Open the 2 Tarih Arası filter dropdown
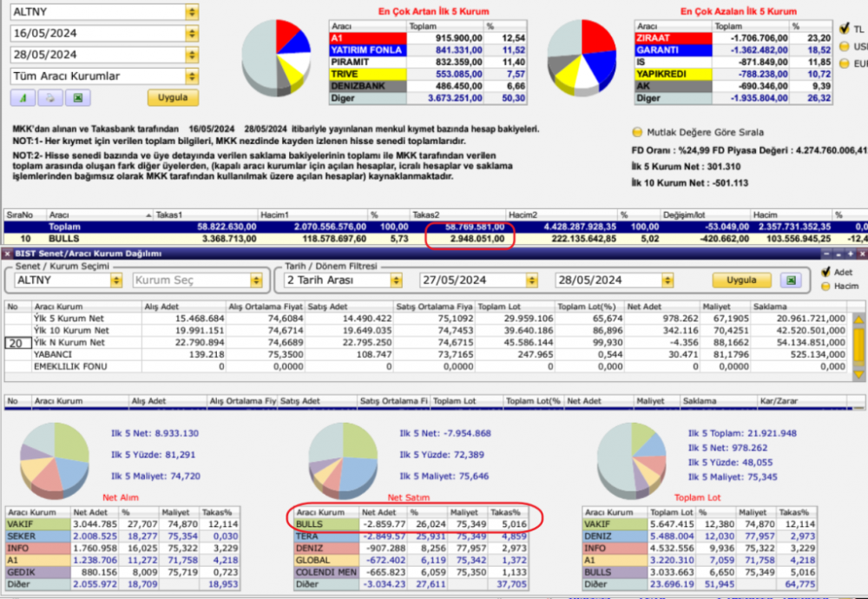 396,280
